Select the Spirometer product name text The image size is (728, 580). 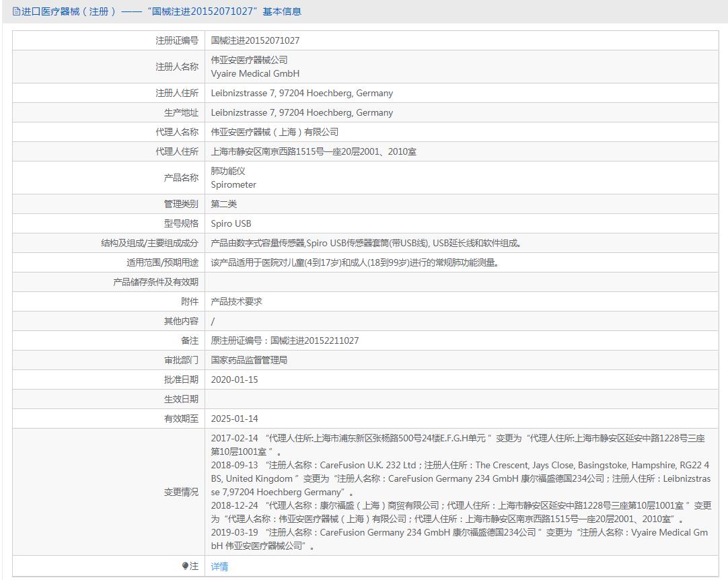[x=233, y=184]
